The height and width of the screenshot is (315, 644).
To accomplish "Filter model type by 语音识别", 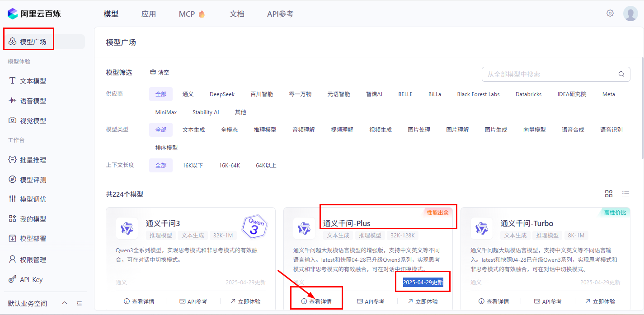I will point(611,130).
